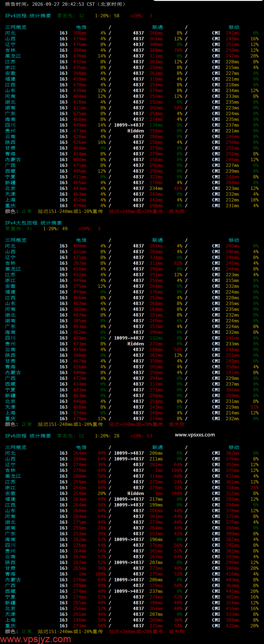
Task: Click '1-20%: 28' in IPv6回程 summary
Action: (x=107, y=436)
